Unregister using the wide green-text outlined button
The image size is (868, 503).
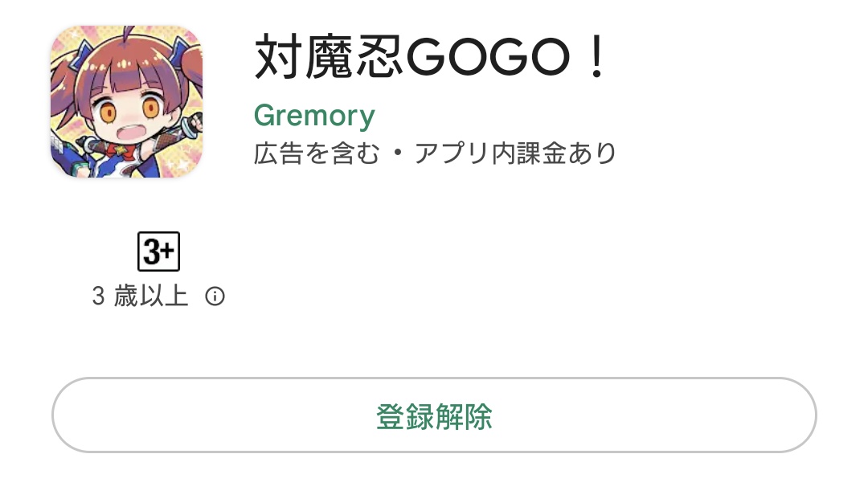[x=434, y=415]
